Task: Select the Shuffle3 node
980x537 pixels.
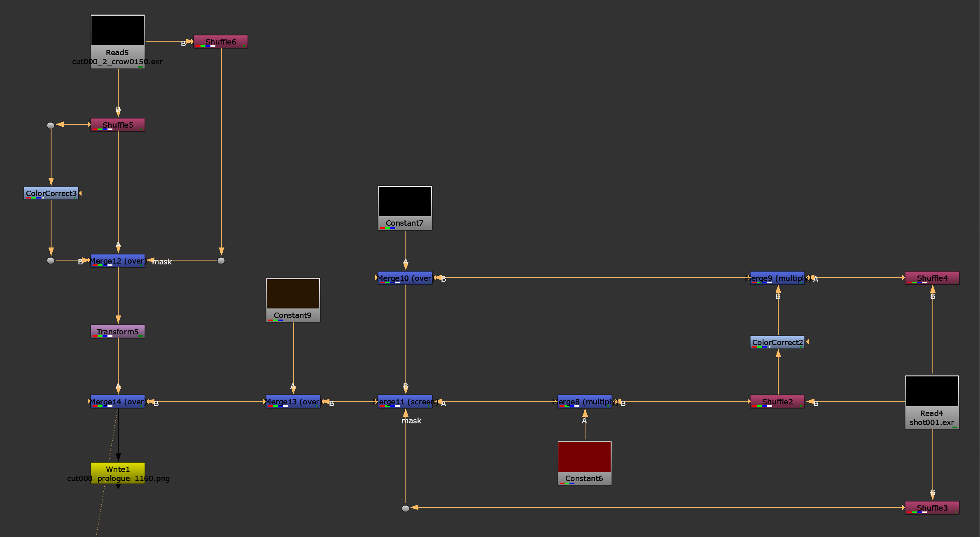Action: (x=932, y=508)
